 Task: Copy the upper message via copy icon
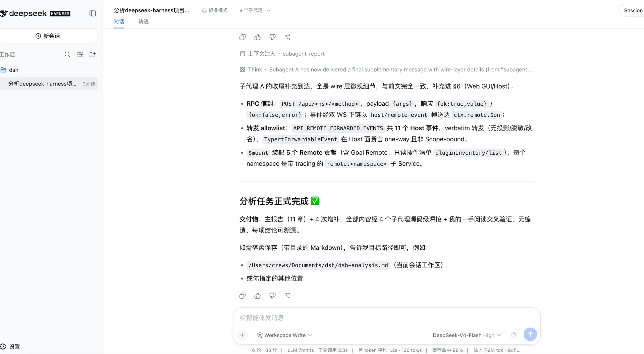tap(243, 37)
